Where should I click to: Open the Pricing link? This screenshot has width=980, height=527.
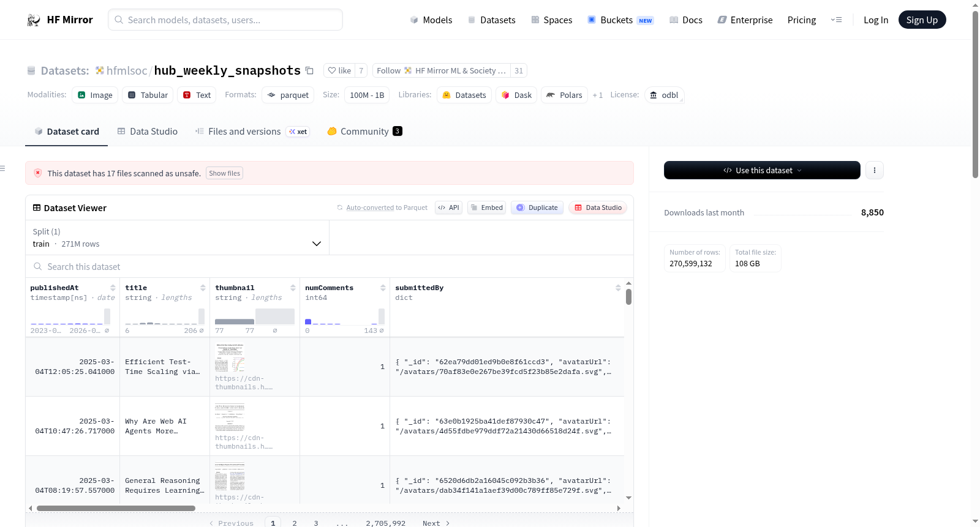(802, 20)
